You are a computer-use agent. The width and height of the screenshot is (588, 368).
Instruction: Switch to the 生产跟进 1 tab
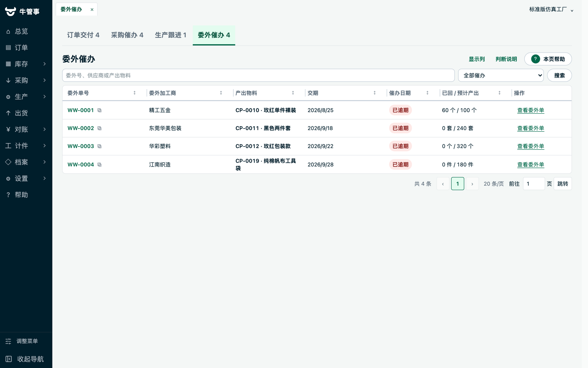(x=171, y=35)
